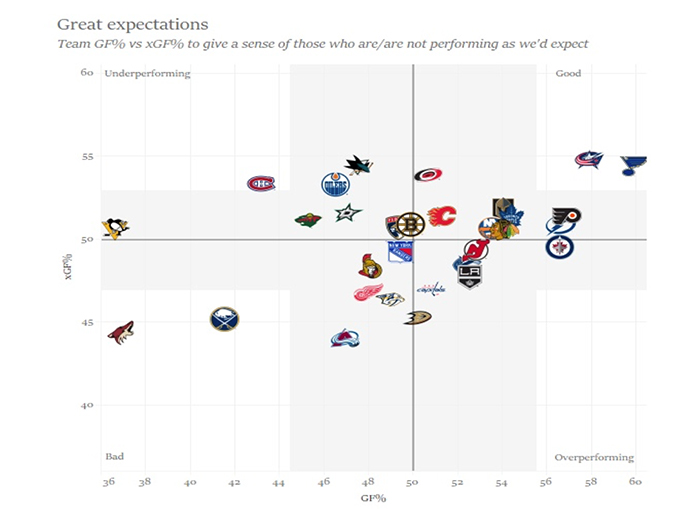700x509 pixels.
Task: Select the Colorado Avalanche logo
Action: (x=345, y=338)
